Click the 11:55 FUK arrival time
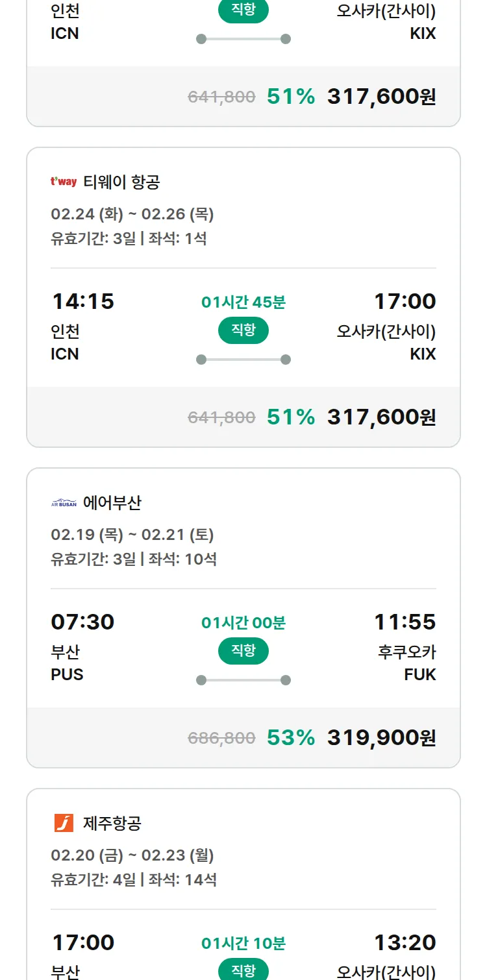The height and width of the screenshot is (980, 487). point(405,622)
